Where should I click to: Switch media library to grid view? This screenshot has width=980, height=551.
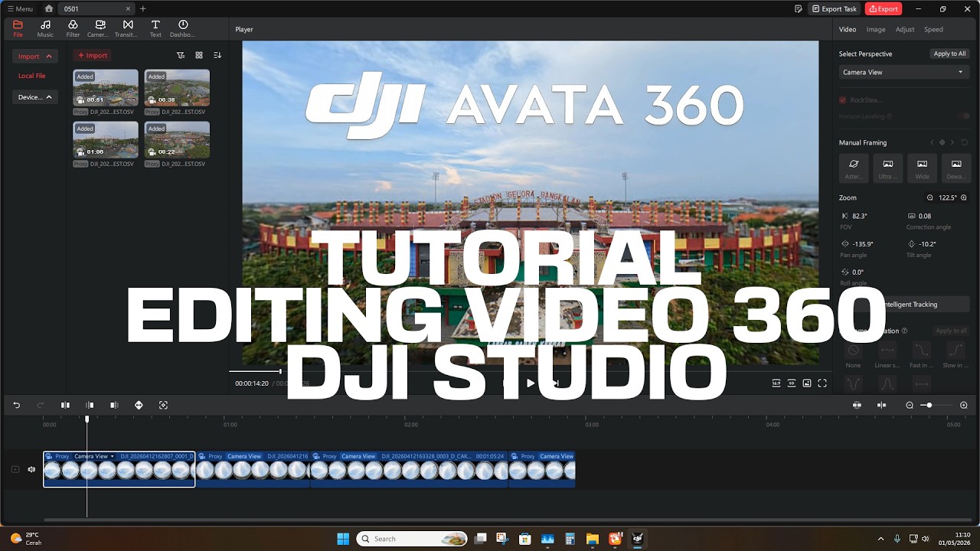click(199, 55)
